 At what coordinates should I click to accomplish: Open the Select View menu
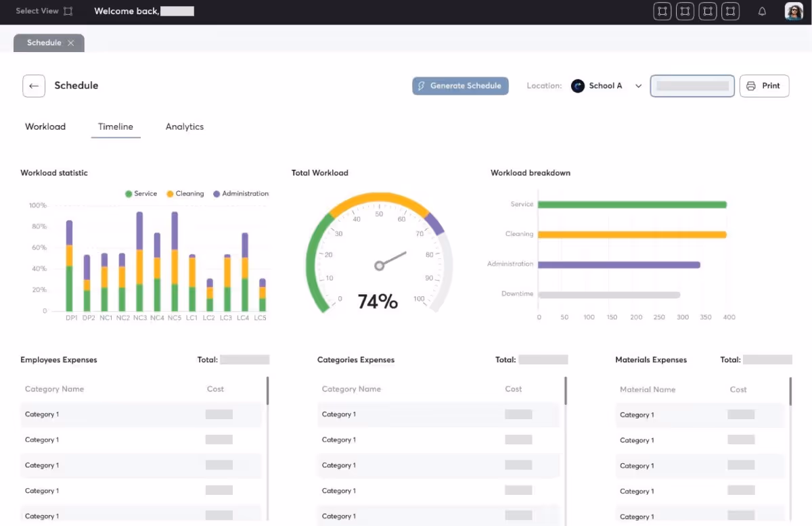(x=37, y=11)
